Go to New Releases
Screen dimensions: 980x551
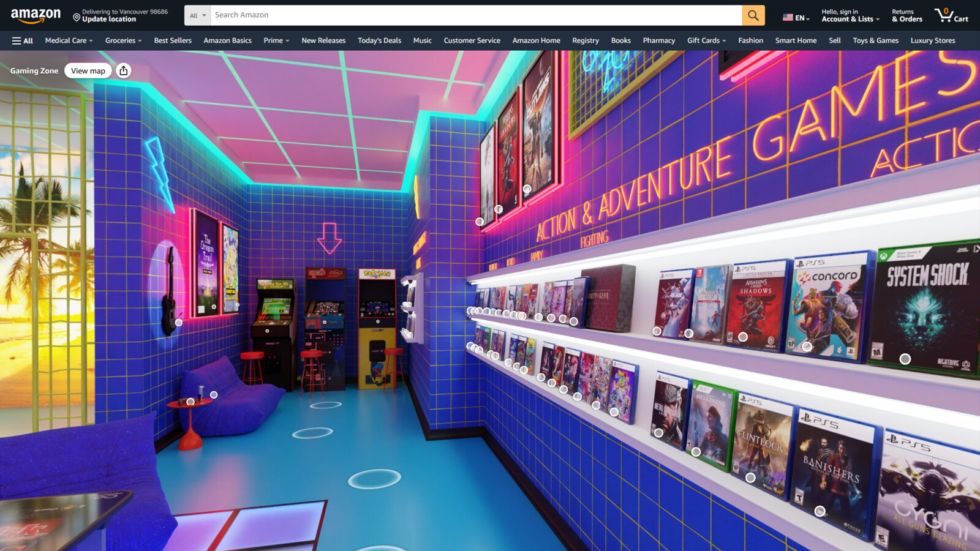coord(323,40)
